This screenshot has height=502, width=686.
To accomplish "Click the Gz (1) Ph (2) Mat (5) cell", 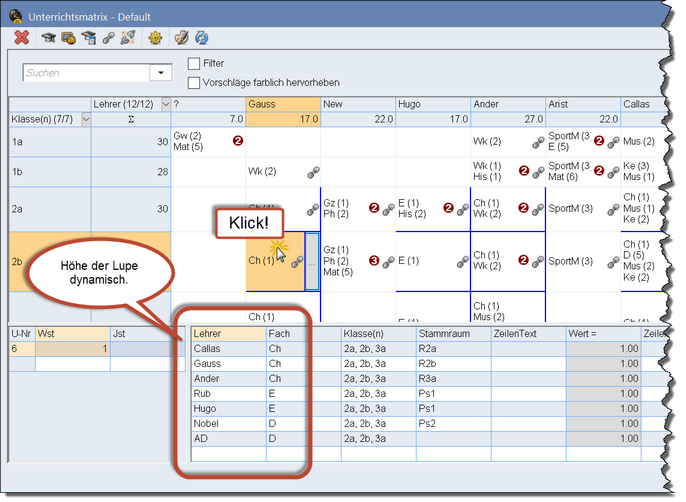I will [x=358, y=261].
